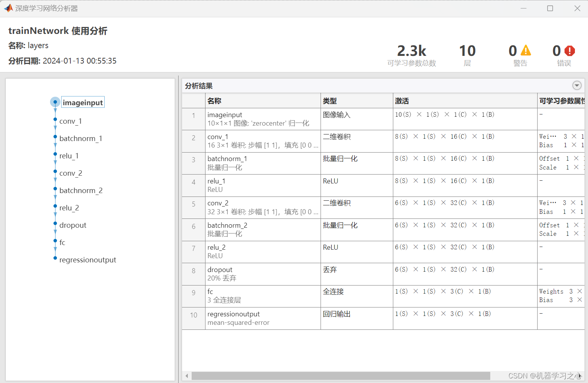Click the 10(S) × 1(S) activation cell
Viewport: 588px width, 383px height.
(x=465, y=119)
